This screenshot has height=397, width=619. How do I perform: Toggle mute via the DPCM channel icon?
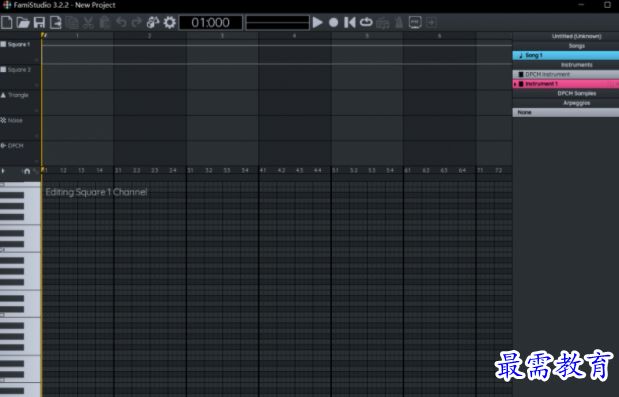3,145
